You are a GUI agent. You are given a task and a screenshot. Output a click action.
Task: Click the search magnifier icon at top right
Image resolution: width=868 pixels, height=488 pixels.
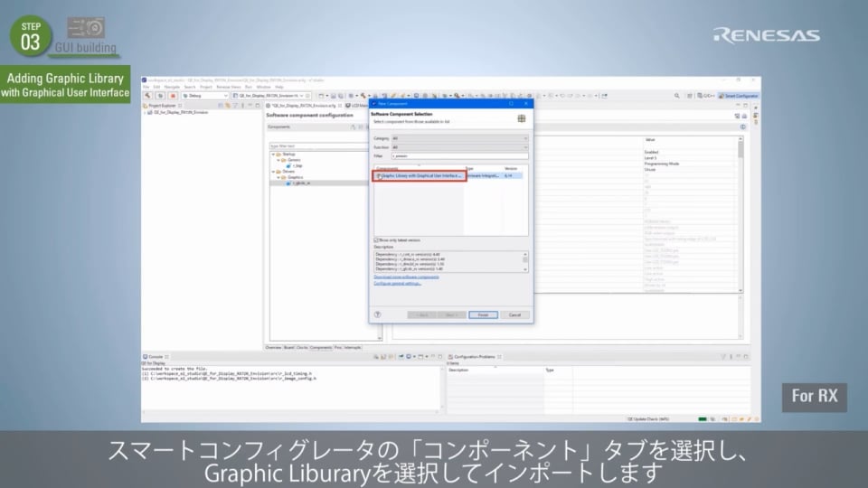coord(678,95)
